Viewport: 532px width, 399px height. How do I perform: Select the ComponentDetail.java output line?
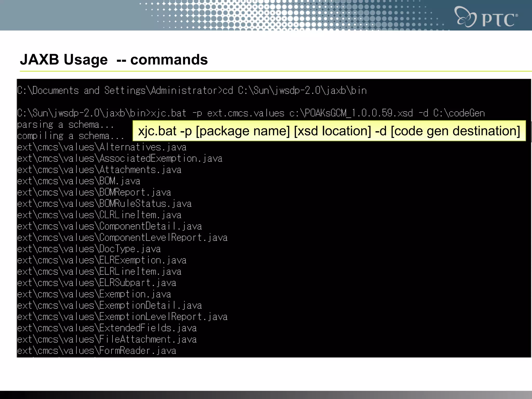point(110,226)
